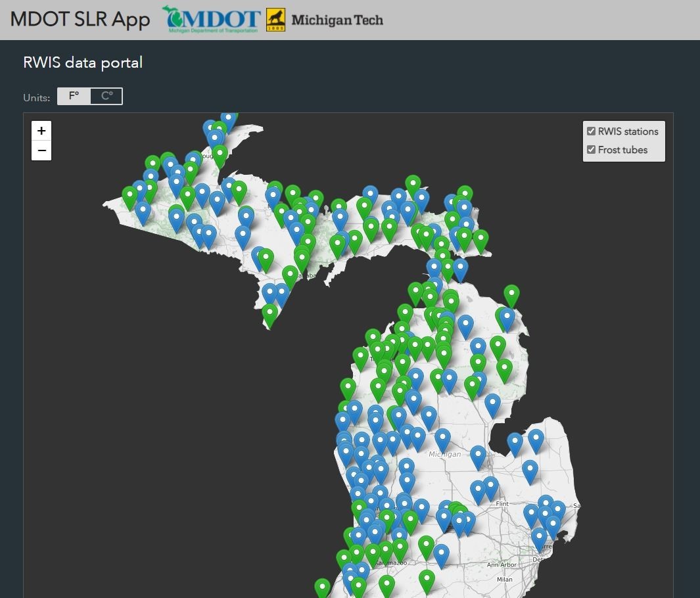Switch units to Celsius
This screenshot has width=700, height=598.
106,97
